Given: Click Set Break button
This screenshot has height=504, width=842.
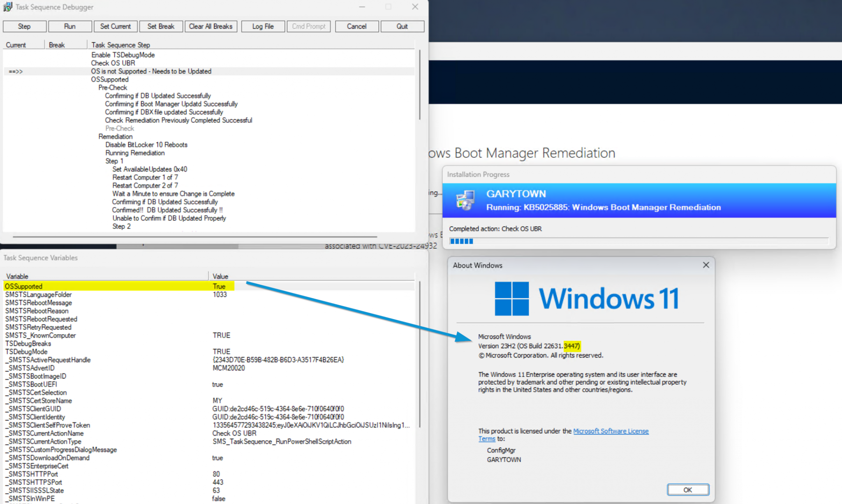Looking at the screenshot, I should point(161,26).
